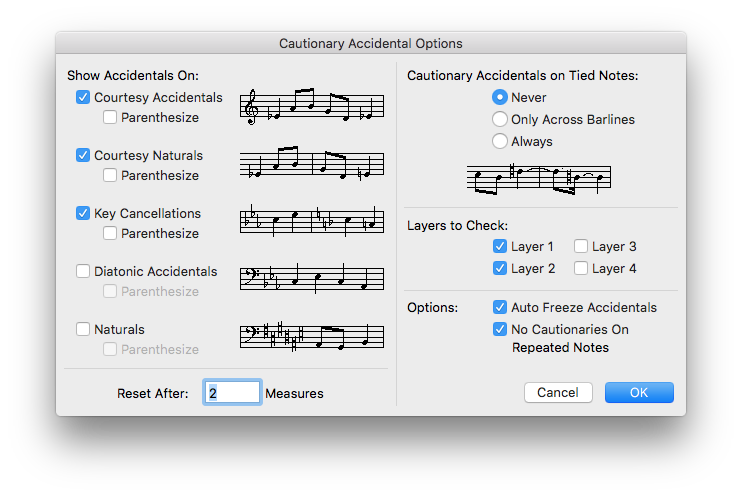
Task: Uncheck No Cautionaries On Repeated Notes
Action: pyautogui.click(x=500, y=329)
